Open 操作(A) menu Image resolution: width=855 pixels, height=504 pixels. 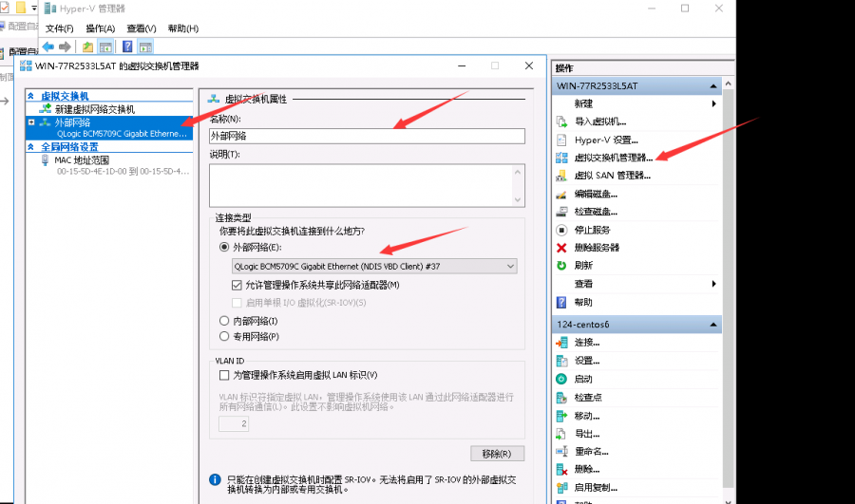point(101,28)
